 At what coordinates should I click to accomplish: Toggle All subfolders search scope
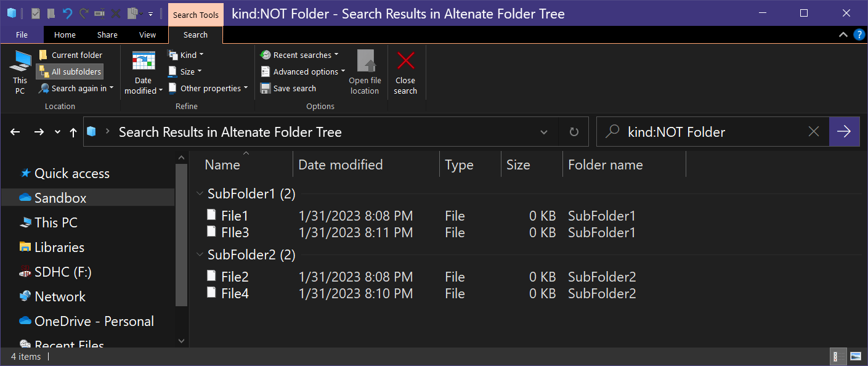click(x=70, y=71)
